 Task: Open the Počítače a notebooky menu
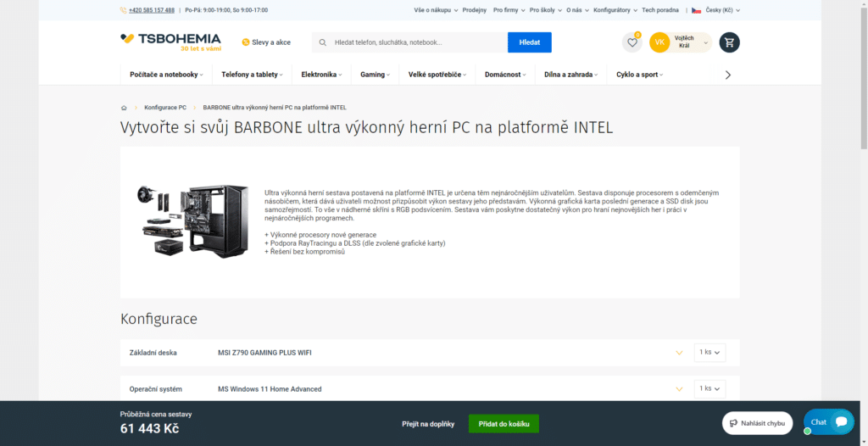167,75
